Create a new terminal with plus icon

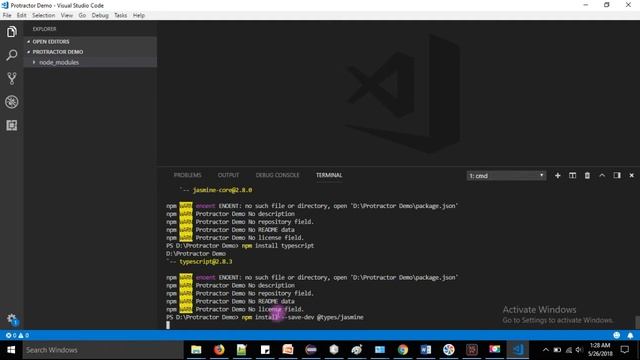coord(558,176)
